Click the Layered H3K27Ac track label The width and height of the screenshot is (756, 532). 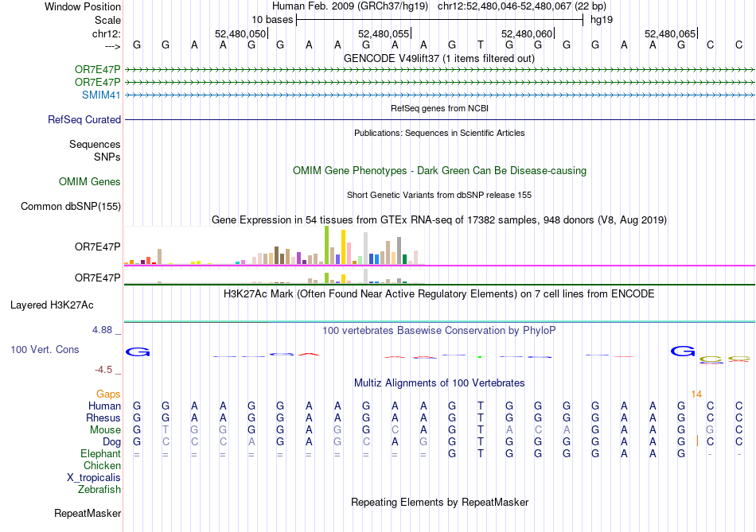[52, 305]
